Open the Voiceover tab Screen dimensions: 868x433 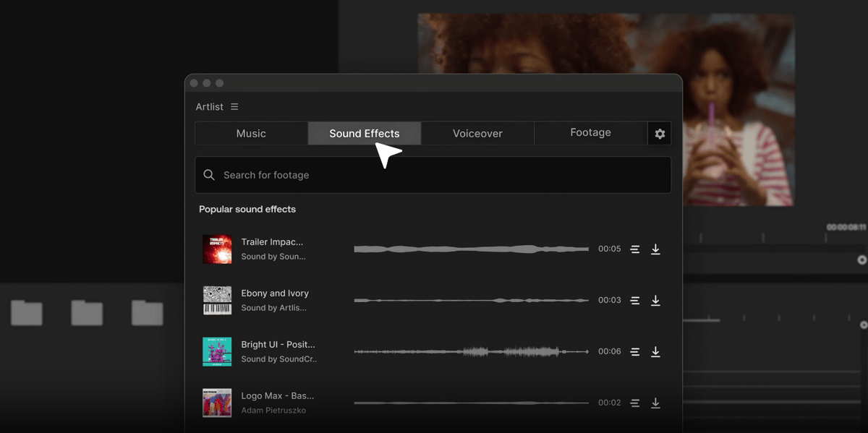(x=477, y=134)
